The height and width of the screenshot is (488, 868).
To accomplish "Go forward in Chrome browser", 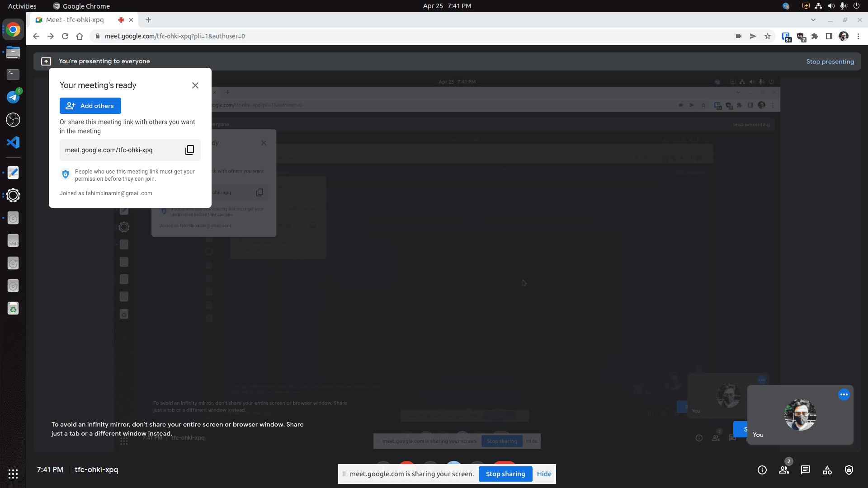I will (x=51, y=36).
